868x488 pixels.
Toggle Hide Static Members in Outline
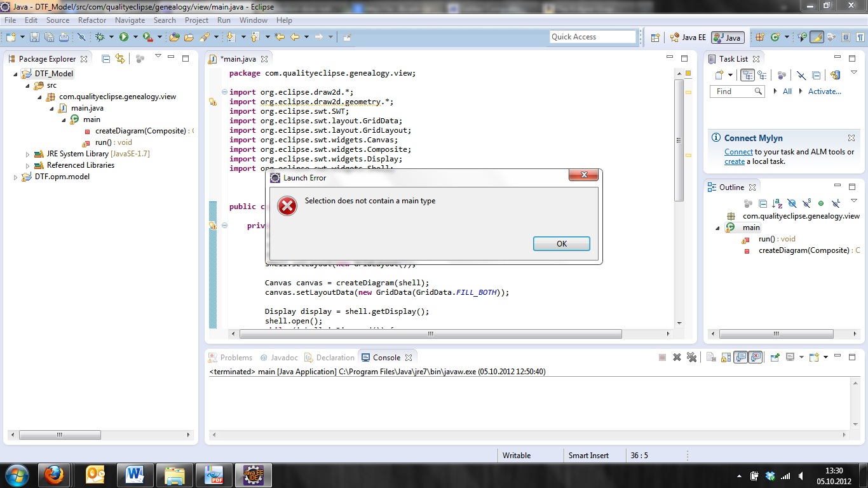pyautogui.click(x=806, y=203)
